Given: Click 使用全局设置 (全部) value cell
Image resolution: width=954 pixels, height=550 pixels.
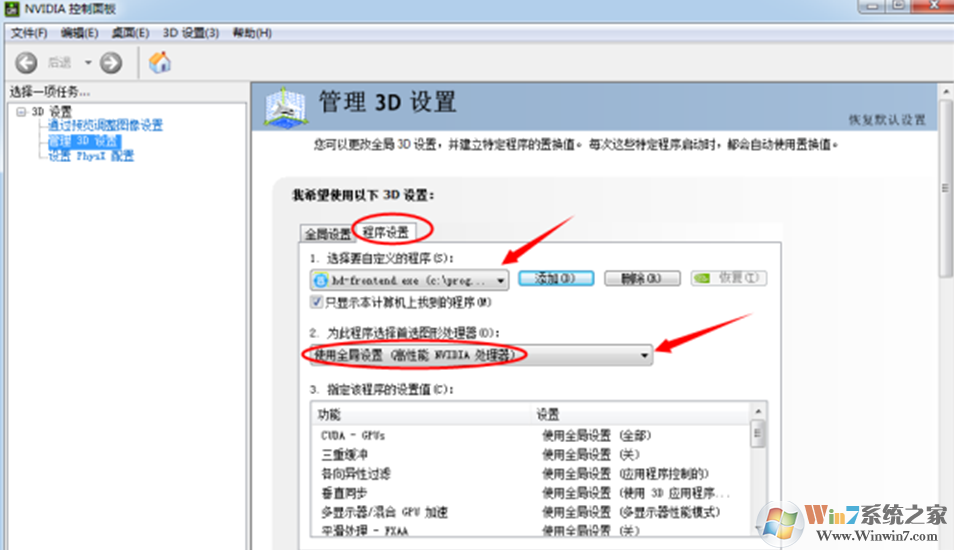Looking at the screenshot, I should click(x=596, y=436).
